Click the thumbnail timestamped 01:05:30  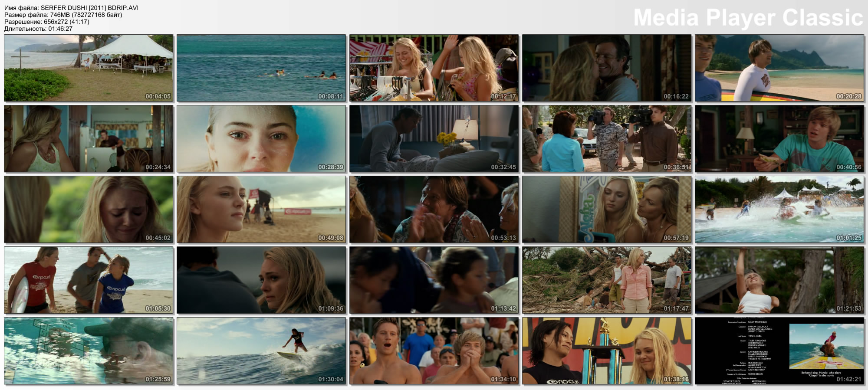coord(89,280)
